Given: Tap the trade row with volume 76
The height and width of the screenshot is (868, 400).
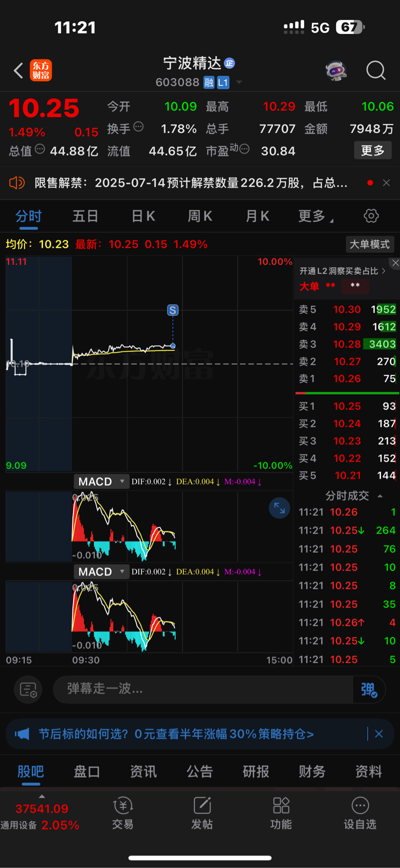Looking at the screenshot, I should coord(347,549).
